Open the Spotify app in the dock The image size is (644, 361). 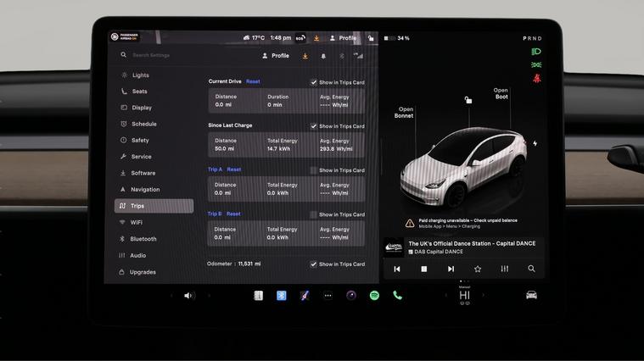pyautogui.click(x=374, y=296)
